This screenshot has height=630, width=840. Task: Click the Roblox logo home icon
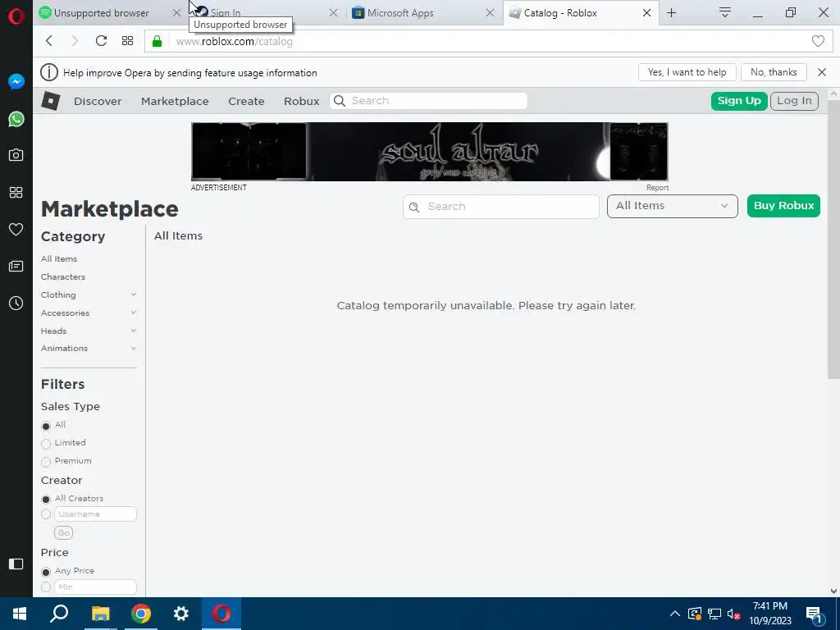(51, 101)
